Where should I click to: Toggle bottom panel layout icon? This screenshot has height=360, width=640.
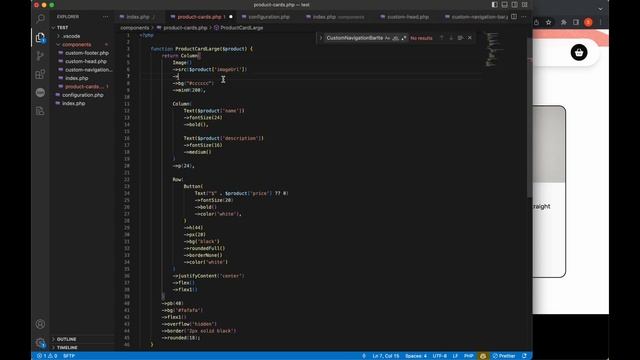(504, 5)
